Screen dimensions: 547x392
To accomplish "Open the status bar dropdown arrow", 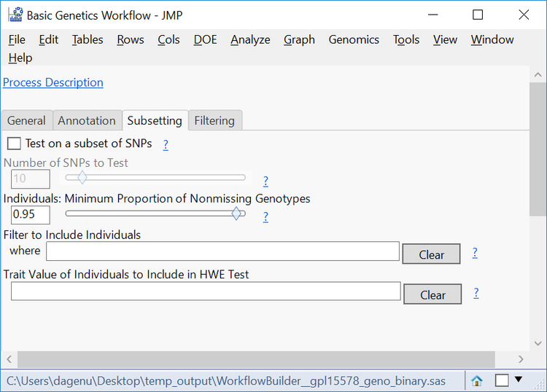I will pyautogui.click(x=519, y=380).
